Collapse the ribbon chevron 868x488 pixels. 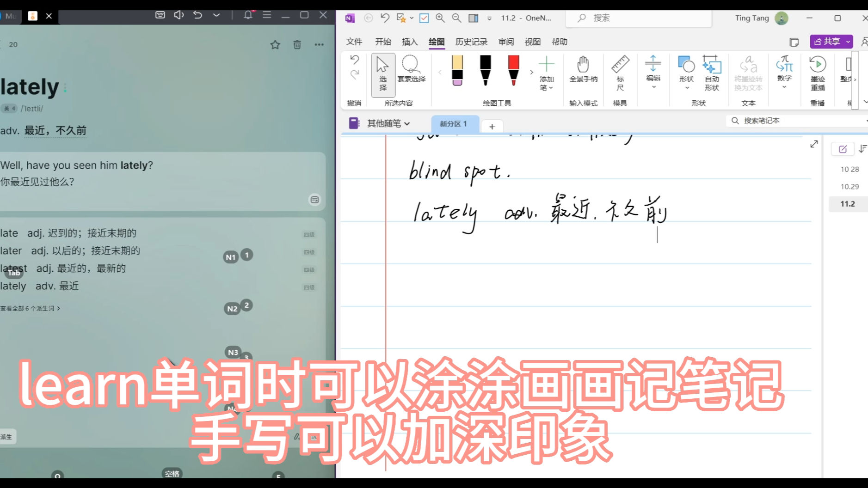coord(865,102)
